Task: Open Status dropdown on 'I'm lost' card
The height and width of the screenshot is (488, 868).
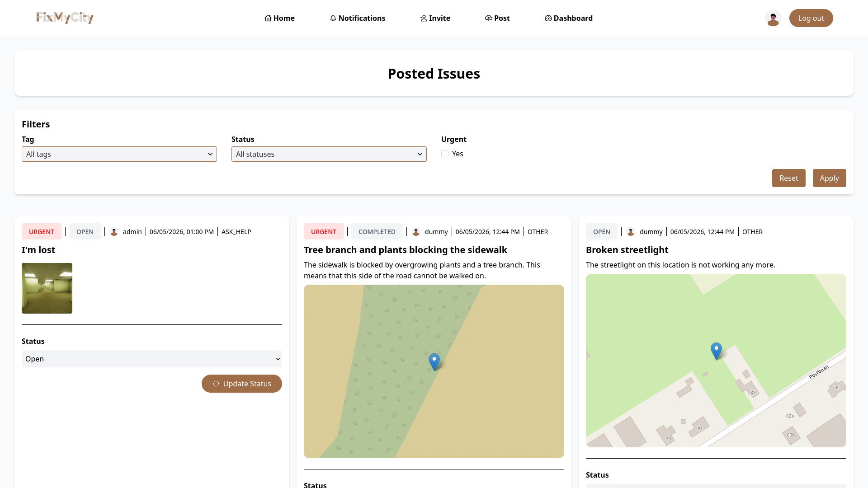Action: click(152, 359)
